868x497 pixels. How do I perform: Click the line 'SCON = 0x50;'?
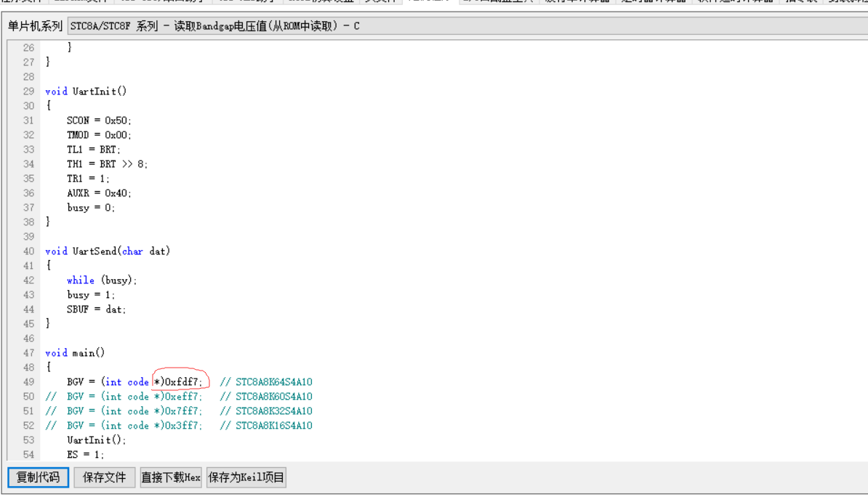tap(99, 121)
